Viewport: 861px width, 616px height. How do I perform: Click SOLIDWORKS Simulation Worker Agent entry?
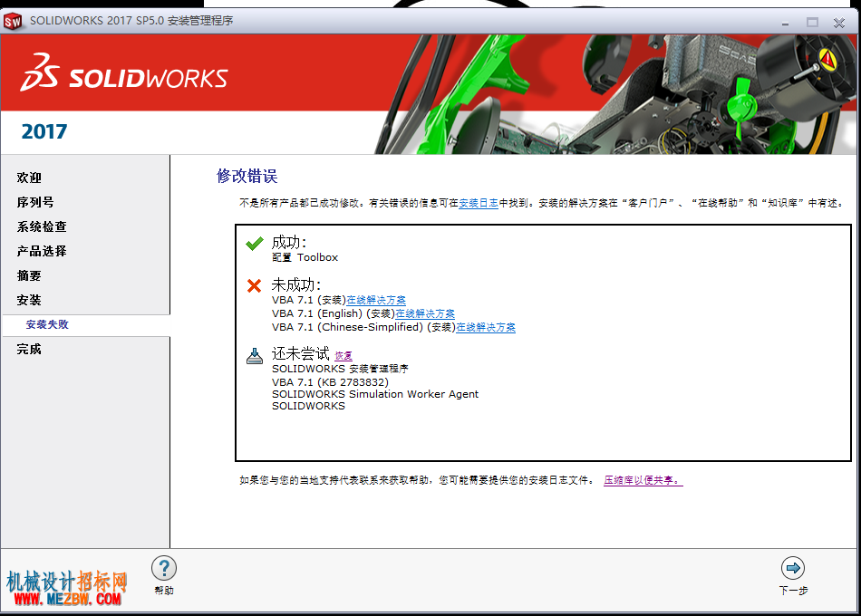(x=375, y=394)
